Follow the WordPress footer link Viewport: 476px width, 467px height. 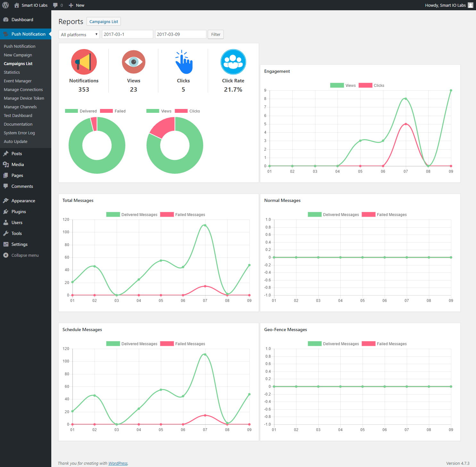coord(118,463)
